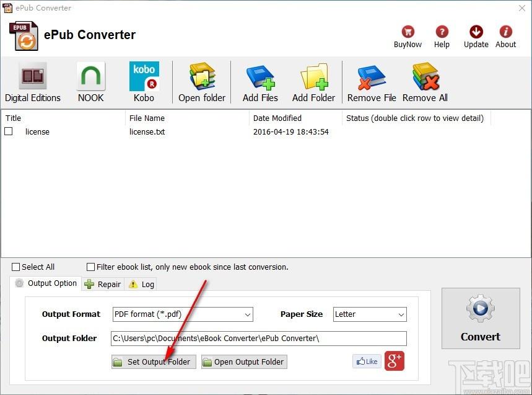Switch to the Output Option tab

point(46,283)
